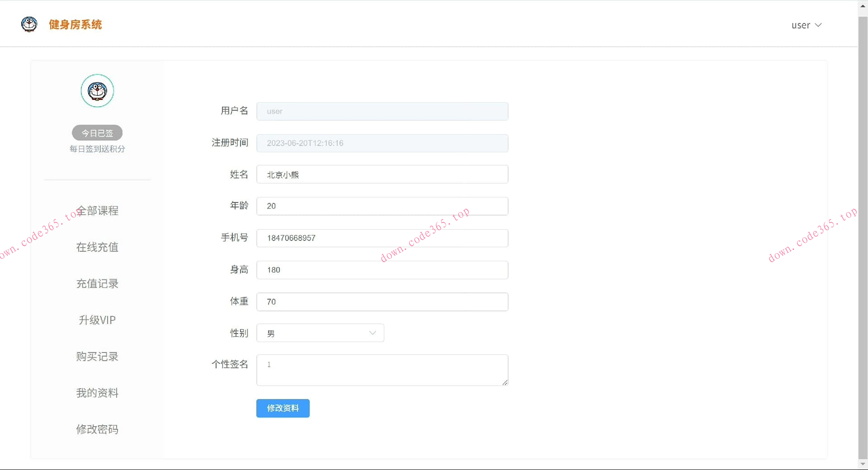
Task: Select 全部课程 in the sidebar
Action: 97,211
